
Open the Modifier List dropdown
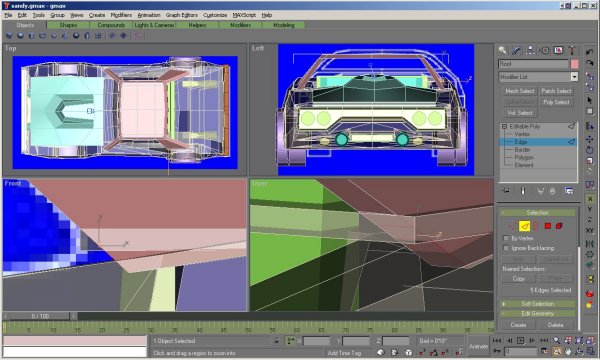tap(538, 77)
